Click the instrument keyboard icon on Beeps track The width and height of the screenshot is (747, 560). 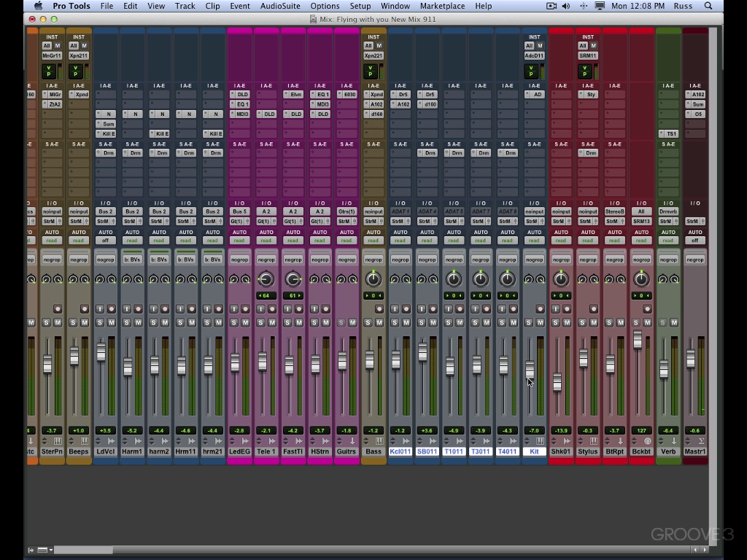85,441
